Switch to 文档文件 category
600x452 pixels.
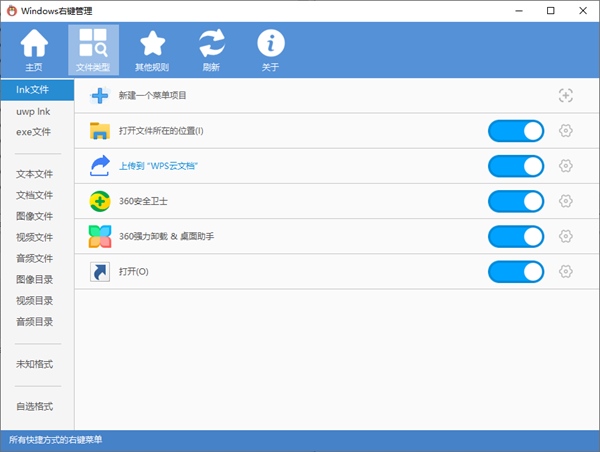[34, 195]
